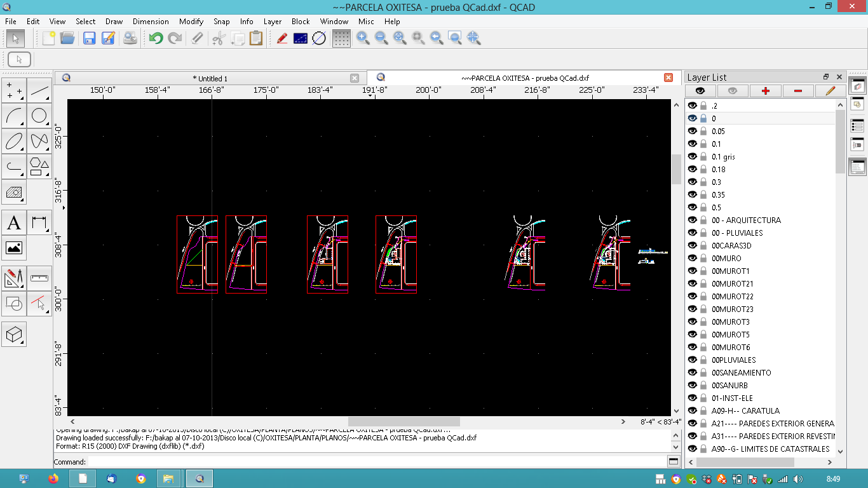Click in the Command input field

(x=376, y=462)
